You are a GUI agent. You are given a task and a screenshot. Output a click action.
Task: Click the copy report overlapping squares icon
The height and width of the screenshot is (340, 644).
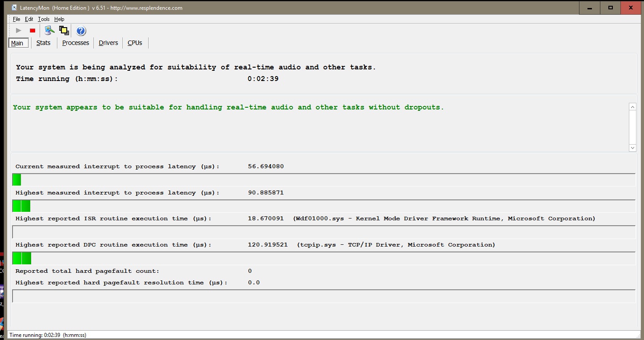click(64, 30)
